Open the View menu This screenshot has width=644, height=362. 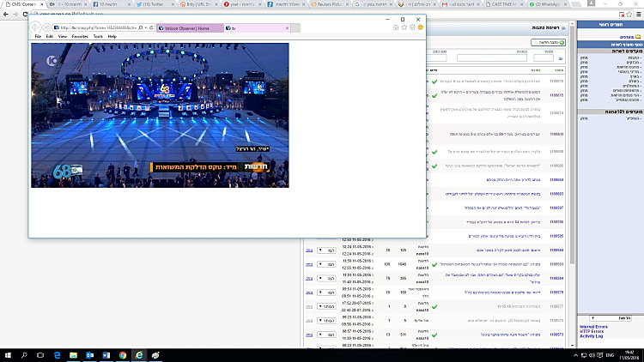(63, 37)
